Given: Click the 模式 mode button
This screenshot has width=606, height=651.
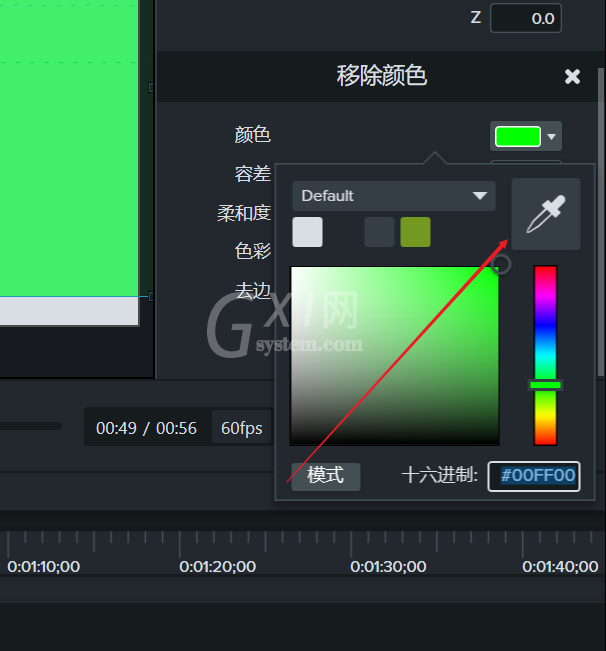Looking at the screenshot, I should point(325,476).
